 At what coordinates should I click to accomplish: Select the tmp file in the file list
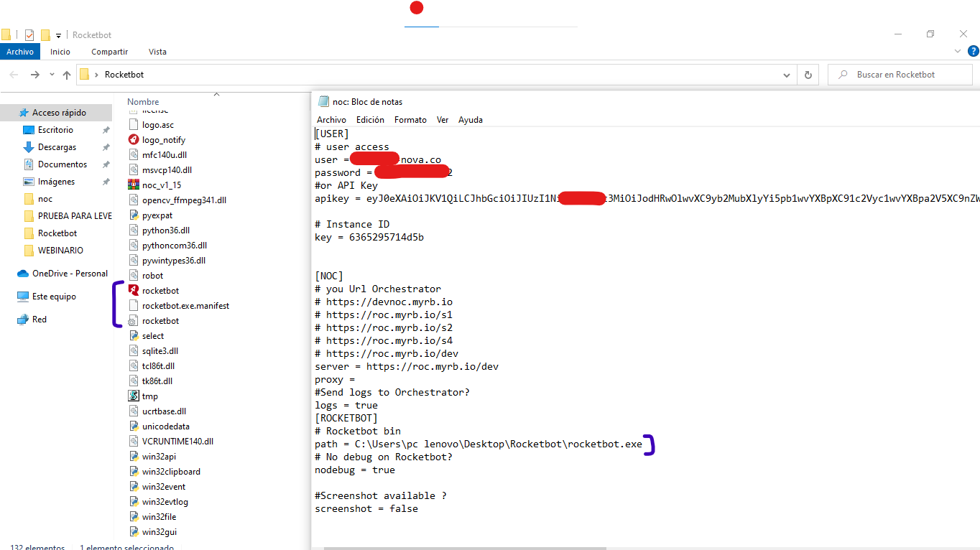(x=149, y=396)
